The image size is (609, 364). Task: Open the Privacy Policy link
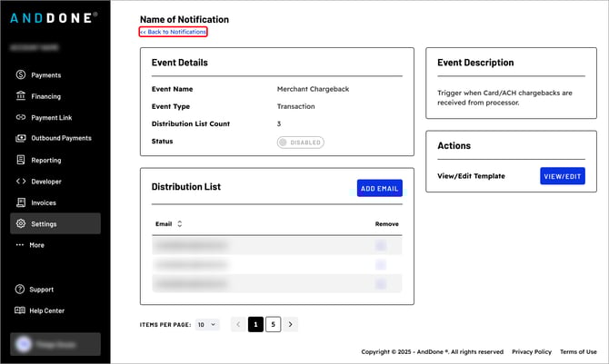point(532,351)
